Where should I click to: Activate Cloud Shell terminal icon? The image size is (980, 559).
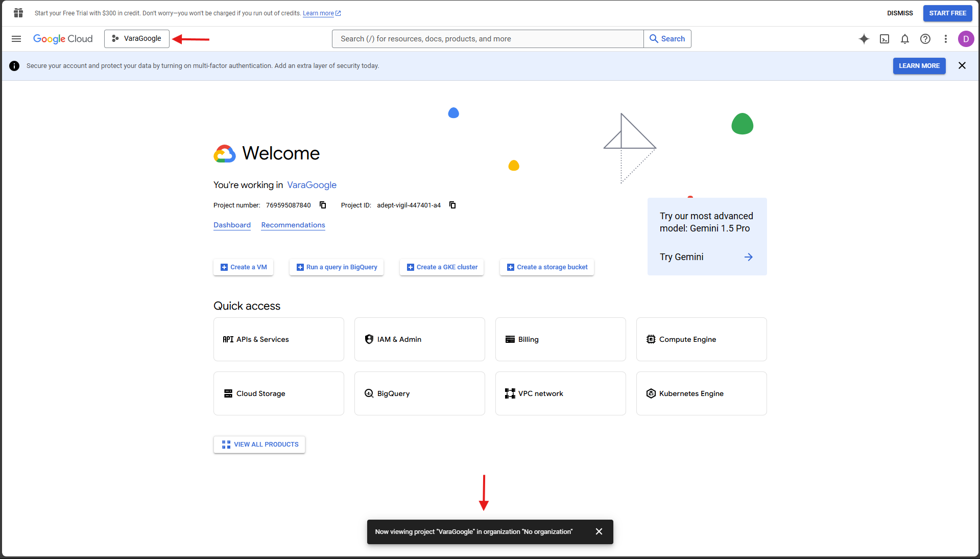point(885,39)
